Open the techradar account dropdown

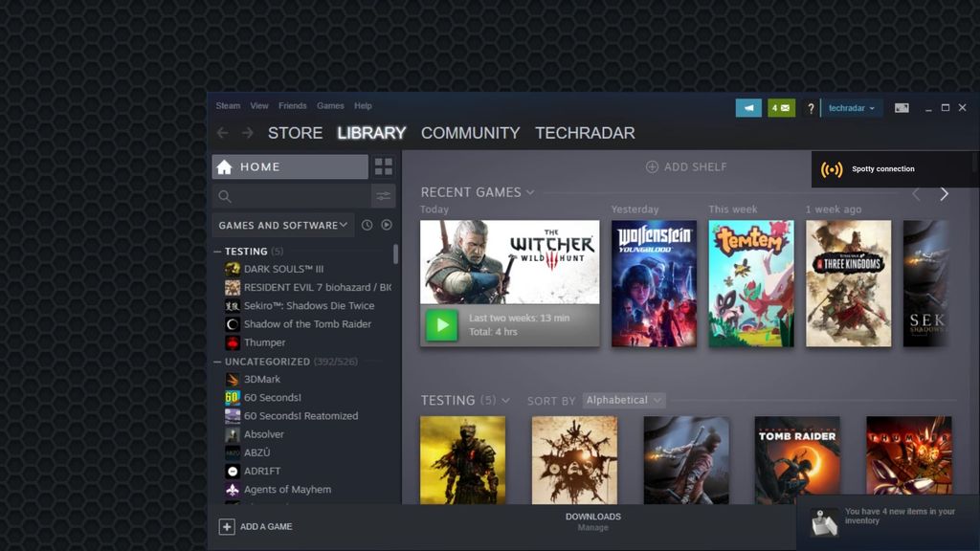[851, 108]
